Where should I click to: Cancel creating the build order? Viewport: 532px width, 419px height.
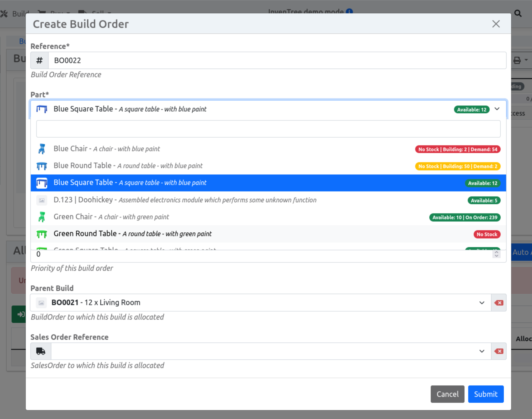click(447, 394)
